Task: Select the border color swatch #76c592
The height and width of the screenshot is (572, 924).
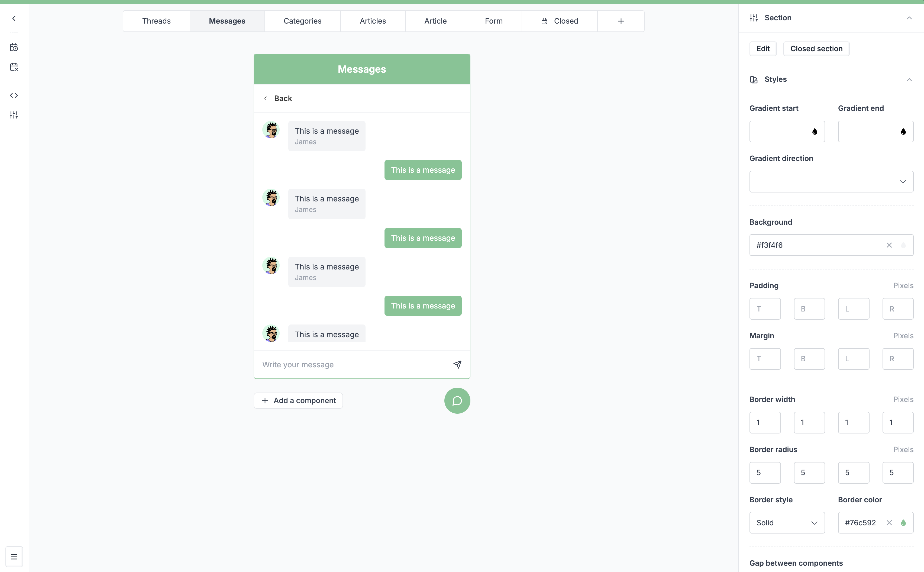Action: tap(903, 522)
